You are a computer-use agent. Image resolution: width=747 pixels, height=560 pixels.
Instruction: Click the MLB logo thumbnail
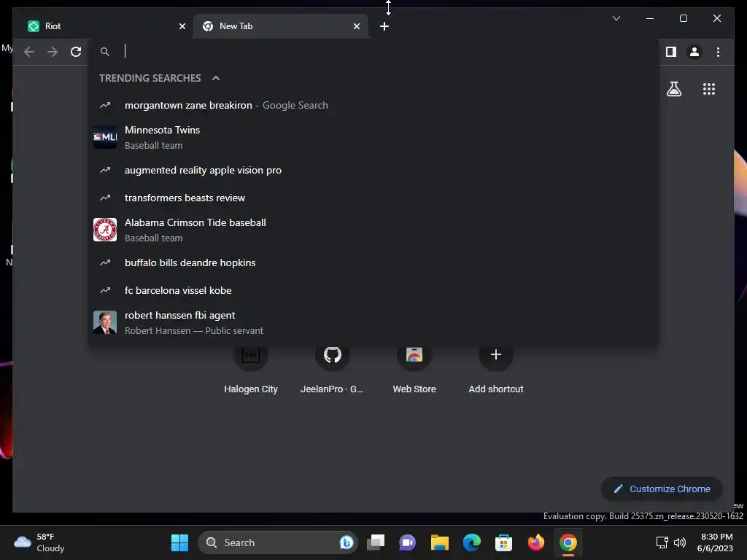105,137
